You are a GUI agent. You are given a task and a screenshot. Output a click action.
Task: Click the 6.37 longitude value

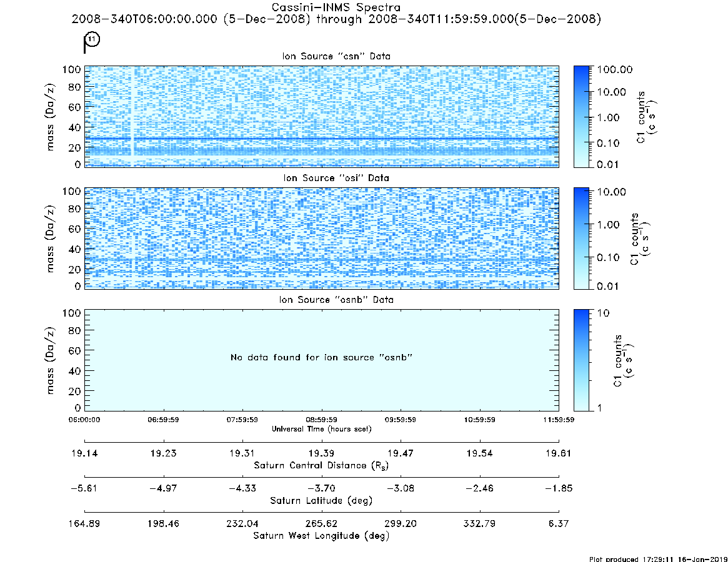[x=559, y=523]
